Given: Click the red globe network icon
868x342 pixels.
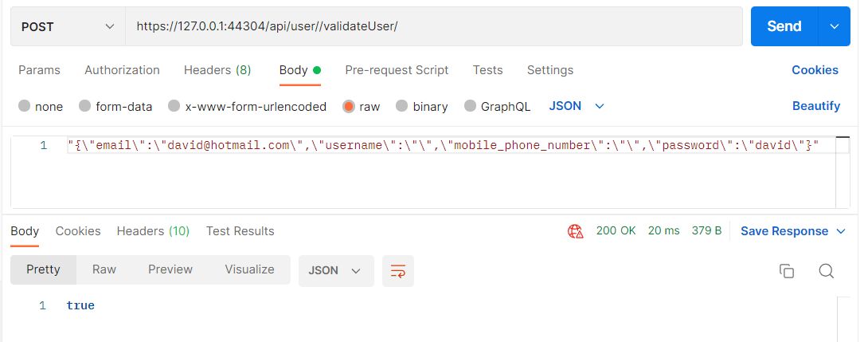Looking at the screenshot, I should coord(575,231).
